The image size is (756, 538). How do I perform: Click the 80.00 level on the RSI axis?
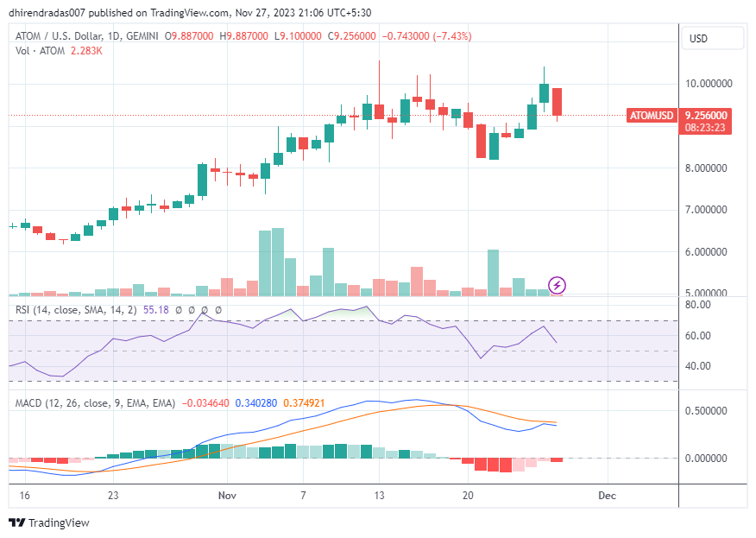tap(697, 305)
